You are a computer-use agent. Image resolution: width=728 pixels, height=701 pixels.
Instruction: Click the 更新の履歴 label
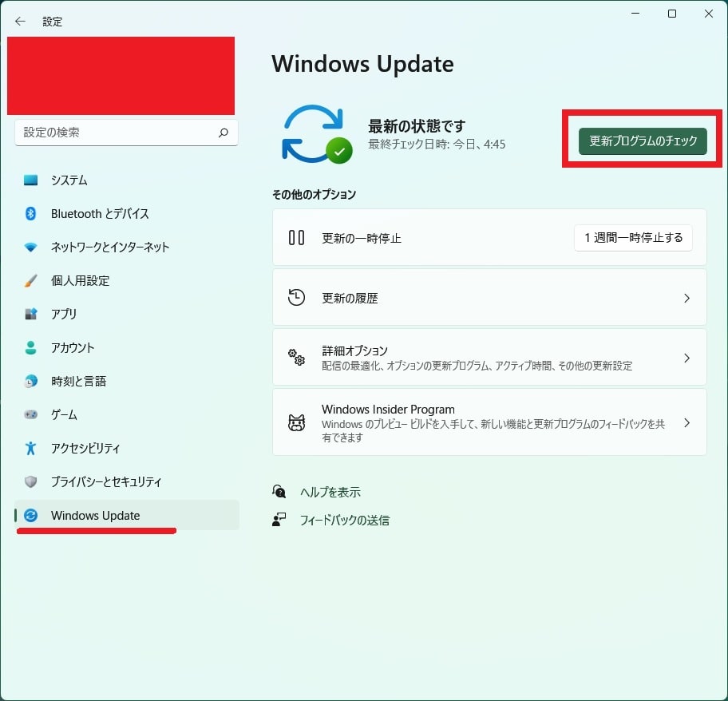(350, 298)
